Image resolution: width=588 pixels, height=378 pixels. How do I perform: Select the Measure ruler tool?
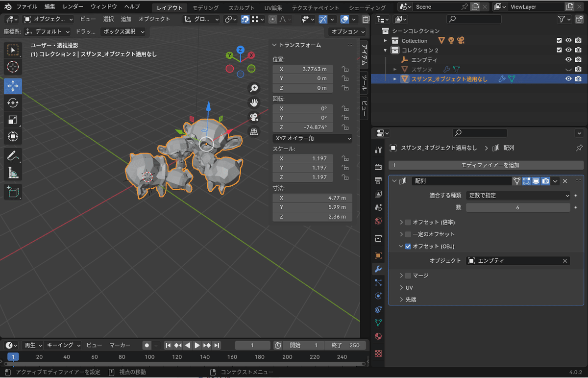click(13, 173)
